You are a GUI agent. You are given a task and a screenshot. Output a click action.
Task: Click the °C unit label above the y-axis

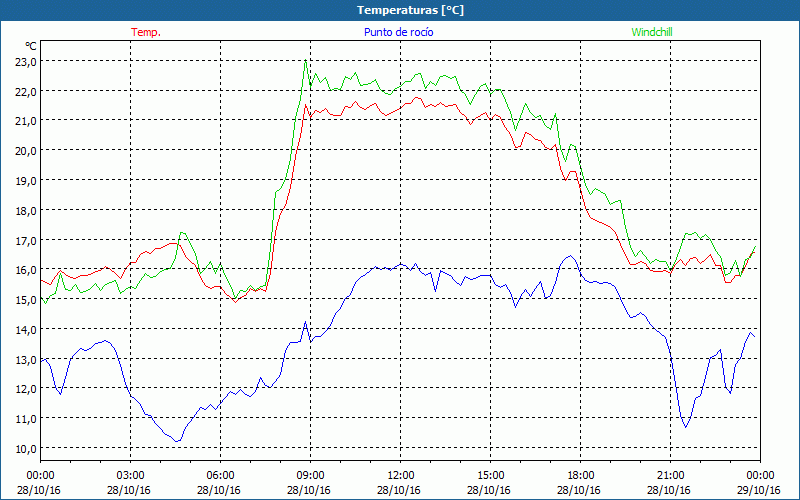click(31, 46)
